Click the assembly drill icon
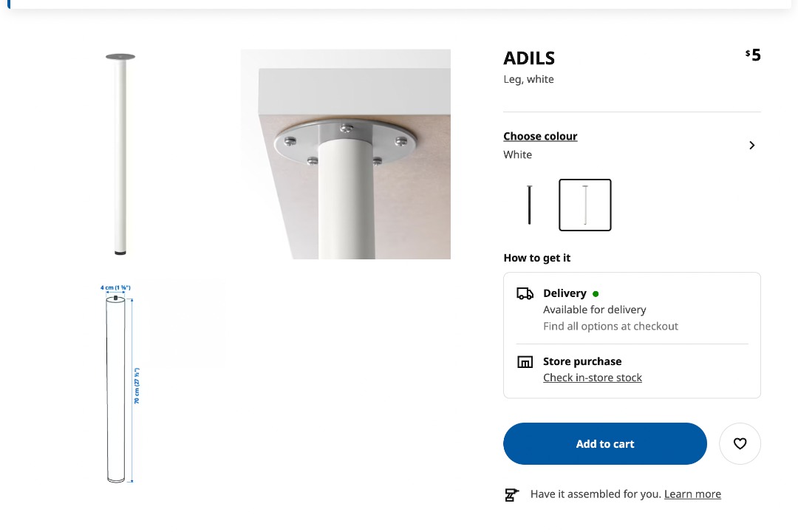Screen dimensions: 798x532 coord(511,494)
